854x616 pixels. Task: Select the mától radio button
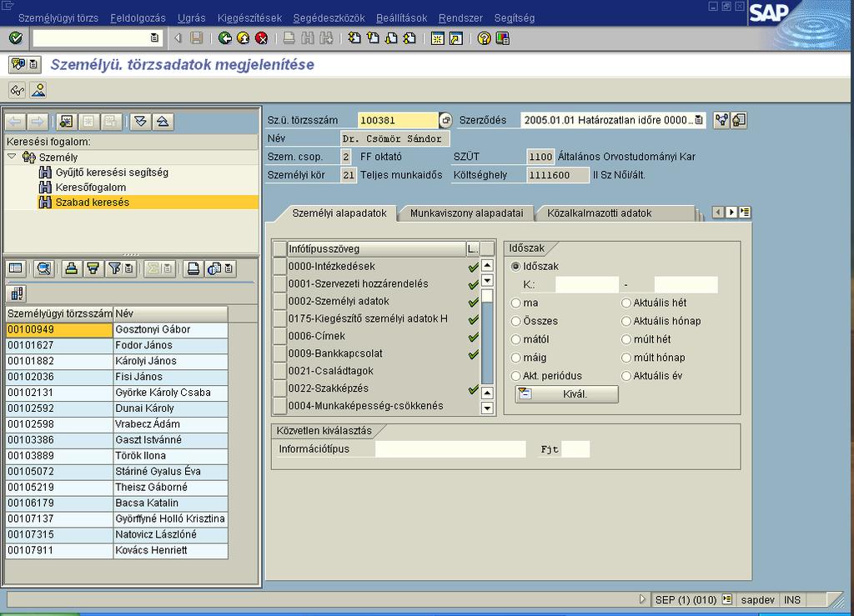point(515,339)
